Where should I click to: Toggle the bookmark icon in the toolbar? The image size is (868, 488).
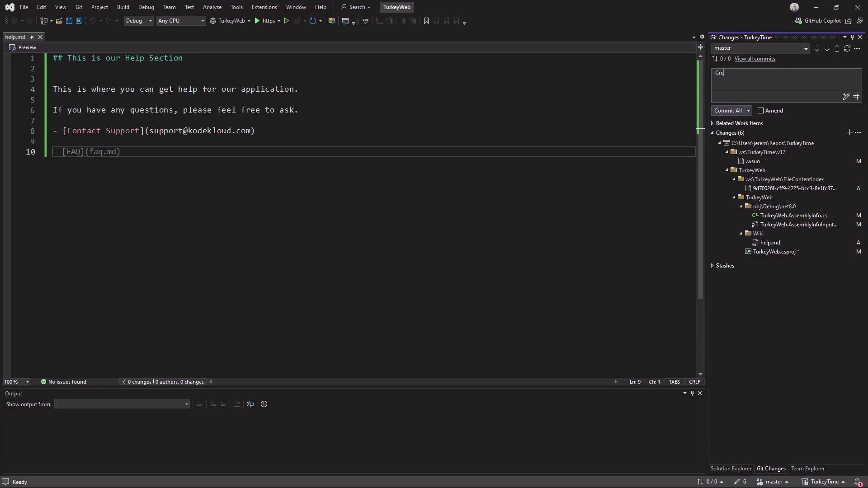[426, 21]
